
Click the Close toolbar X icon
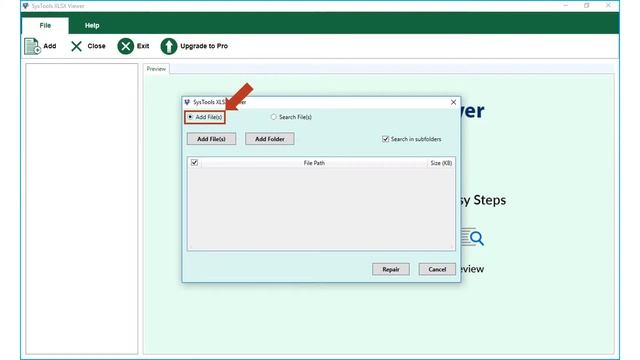(x=76, y=46)
